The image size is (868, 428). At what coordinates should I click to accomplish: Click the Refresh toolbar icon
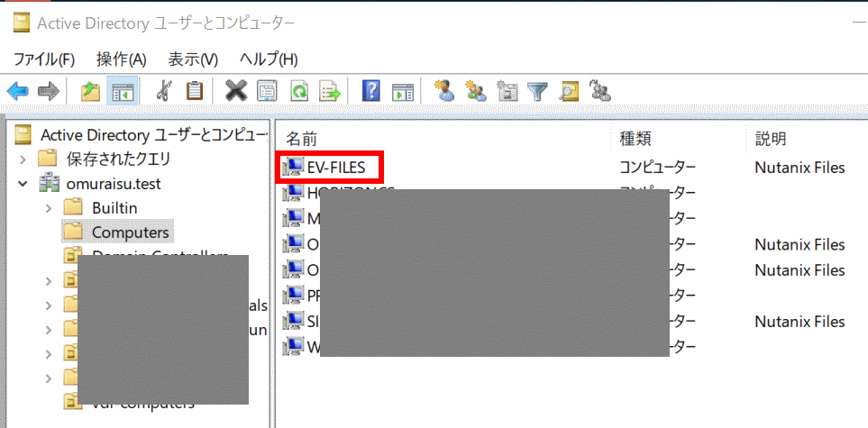click(x=298, y=91)
